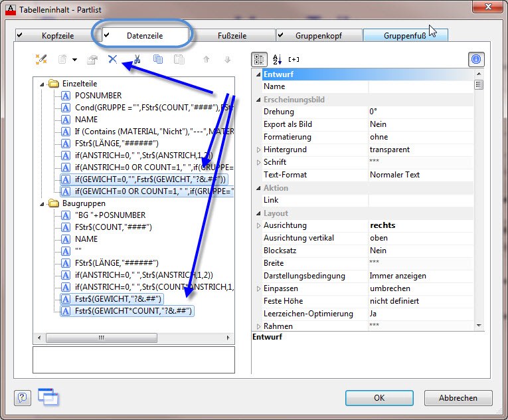
Task: Collapse the Erscheinungsbild property section
Action: coord(258,100)
